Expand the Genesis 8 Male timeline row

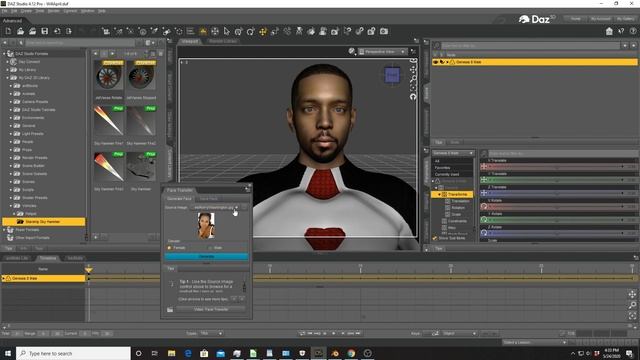[4, 278]
